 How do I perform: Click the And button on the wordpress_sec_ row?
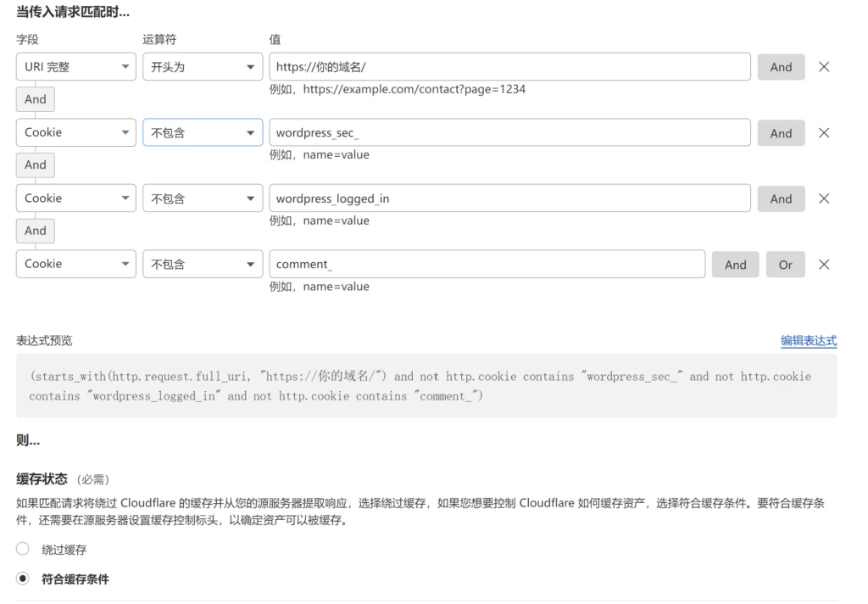(780, 132)
